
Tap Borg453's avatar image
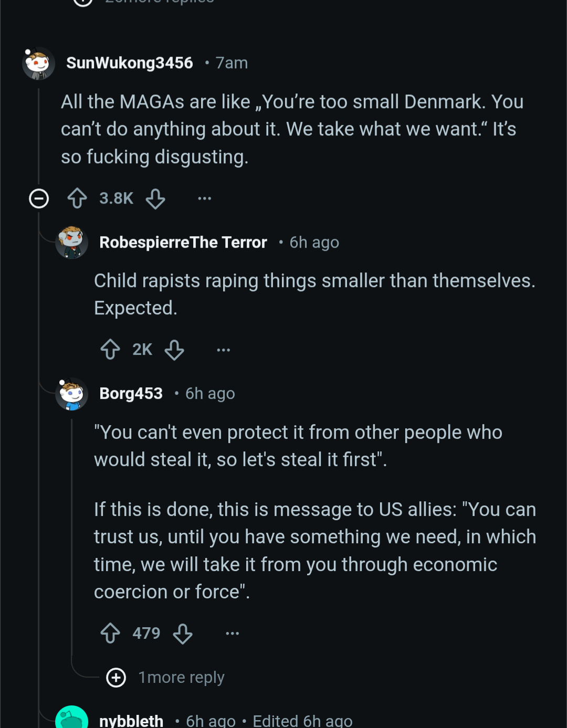(x=72, y=394)
